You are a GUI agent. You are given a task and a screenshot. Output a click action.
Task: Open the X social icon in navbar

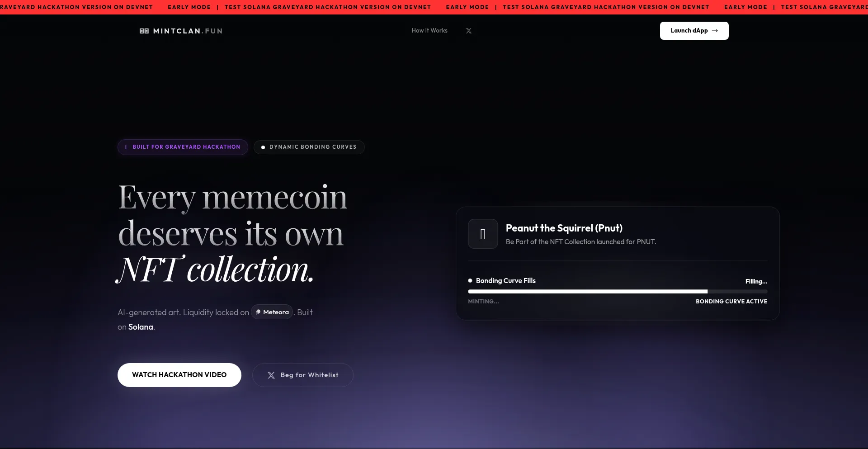tap(469, 31)
